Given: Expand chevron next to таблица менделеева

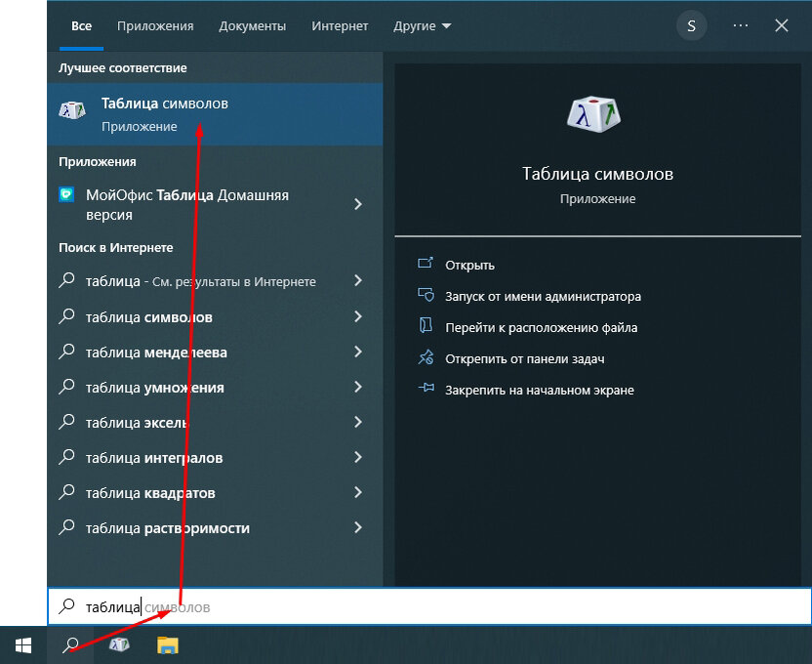Looking at the screenshot, I should point(358,352).
